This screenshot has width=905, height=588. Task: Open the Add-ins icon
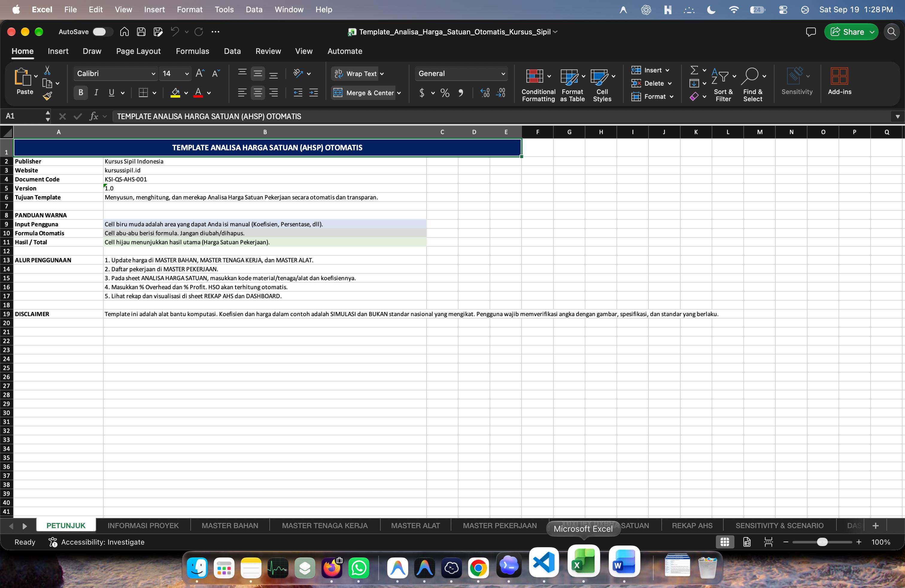click(x=839, y=76)
